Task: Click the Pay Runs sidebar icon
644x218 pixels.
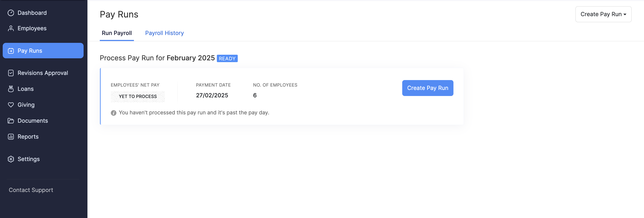Action: point(11,51)
